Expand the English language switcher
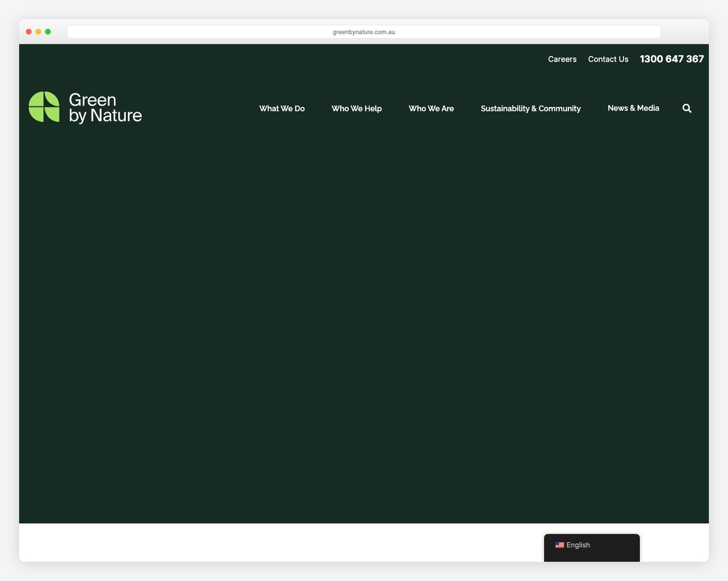The height and width of the screenshot is (581, 728). (578, 545)
